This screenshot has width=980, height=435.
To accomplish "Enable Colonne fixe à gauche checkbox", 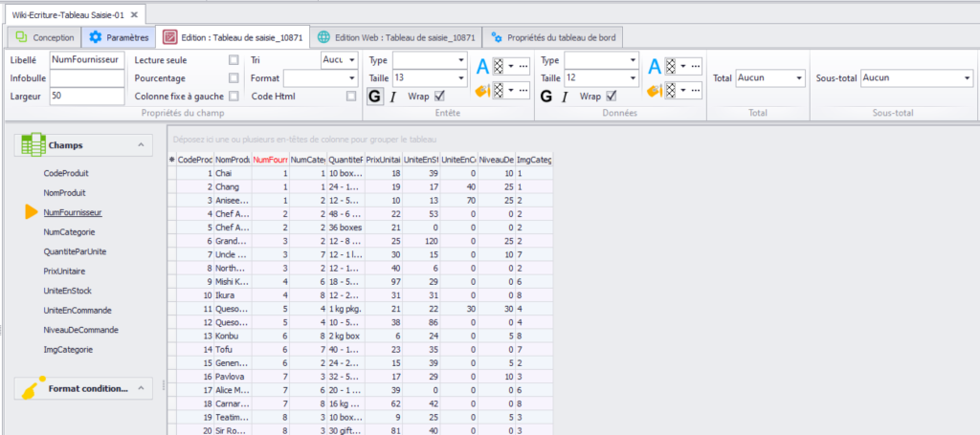I will coord(234,97).
